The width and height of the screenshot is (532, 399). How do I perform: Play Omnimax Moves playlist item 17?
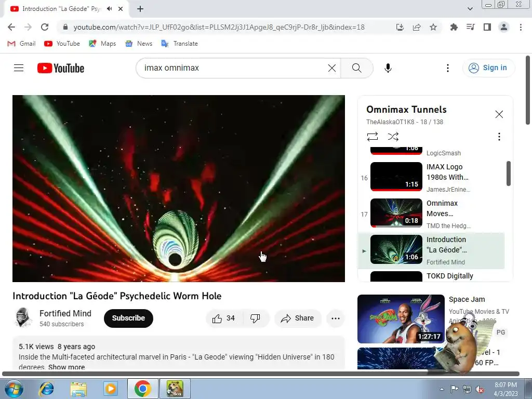tap(431, 214)
